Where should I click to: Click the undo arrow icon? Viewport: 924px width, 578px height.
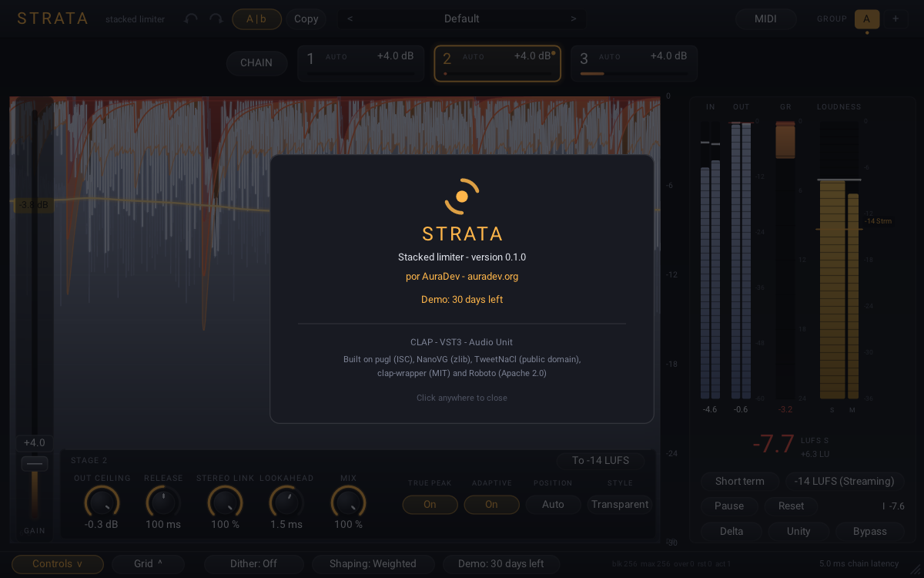(x=191, y=18)
